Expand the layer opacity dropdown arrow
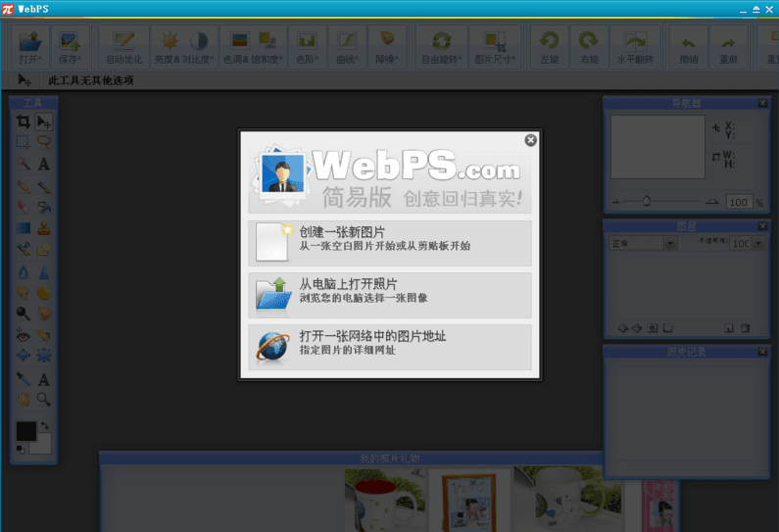This screenshot has width=779, height=532. (759, 243)
